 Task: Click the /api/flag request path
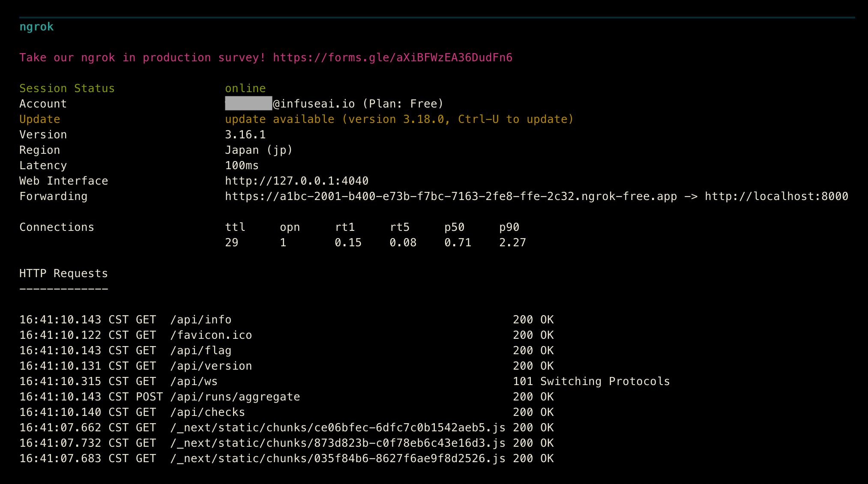pos(201,350)
